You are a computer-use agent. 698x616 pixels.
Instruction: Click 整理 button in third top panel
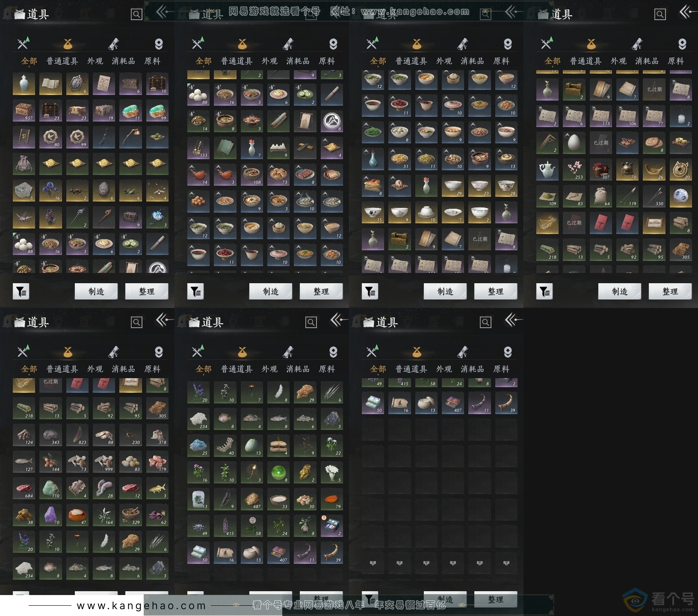click(496, 291)
